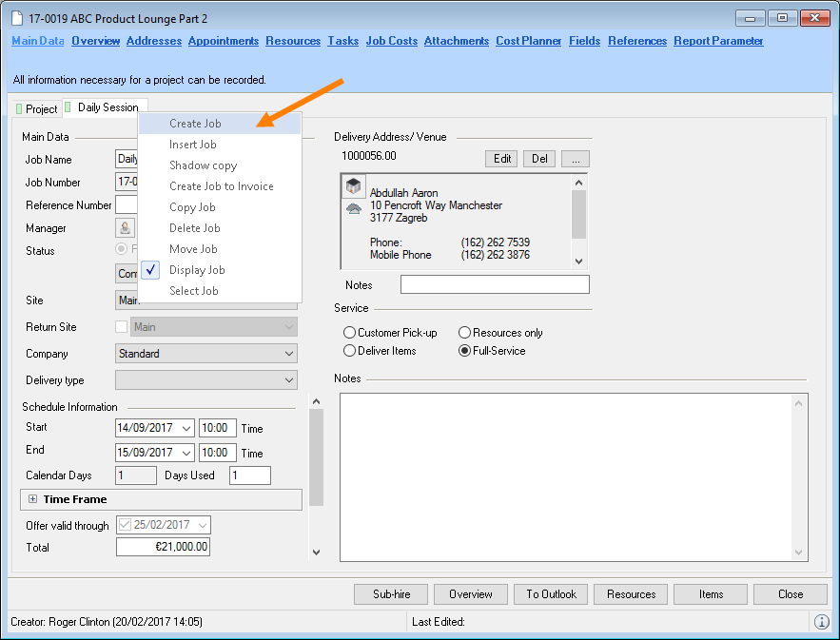Click the delivery address Notes input field
Viewport: 840px width, 640px height.
(495, 285)
